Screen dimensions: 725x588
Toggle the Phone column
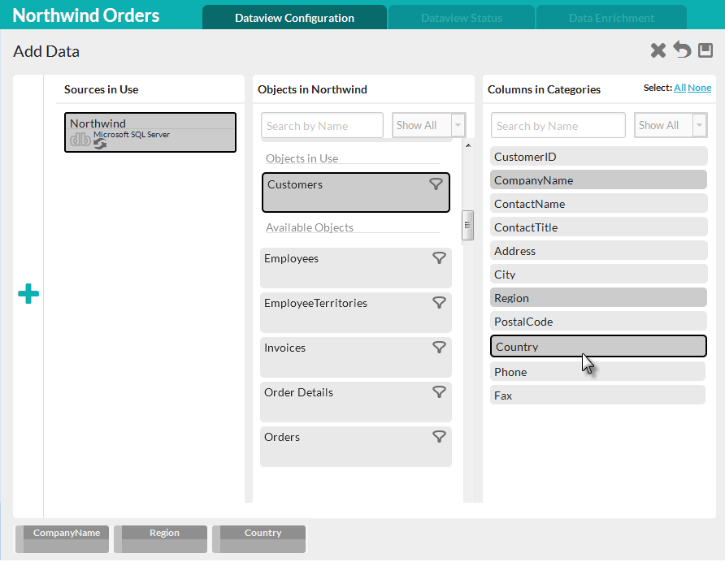pyautogui.click(x=598, y=371)
